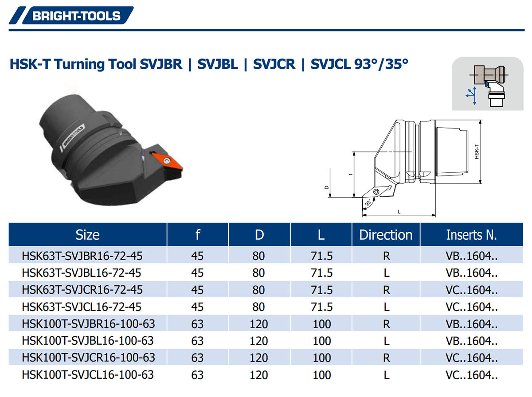Screen dimensions: 532x397
Task: Click VB..1604.. insert in HSK63T-SVJBR16-72-45 row
Action: [472, 256]
